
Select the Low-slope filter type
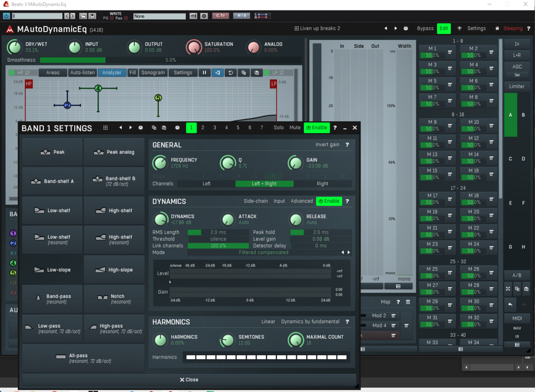[x=52, y=270]
